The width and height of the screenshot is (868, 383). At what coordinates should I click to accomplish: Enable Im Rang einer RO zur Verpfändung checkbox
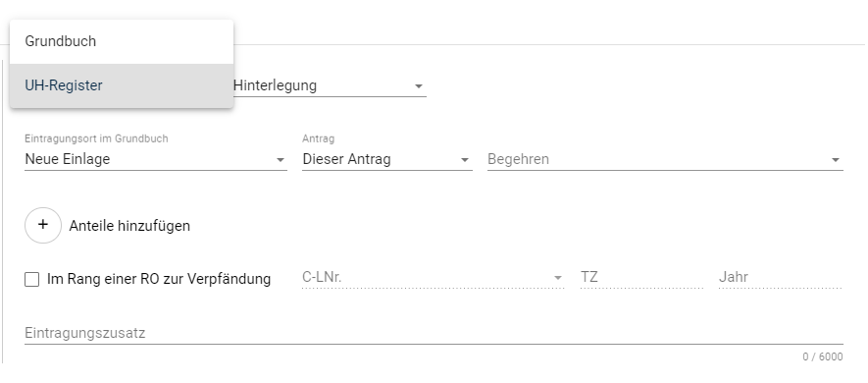32,279
